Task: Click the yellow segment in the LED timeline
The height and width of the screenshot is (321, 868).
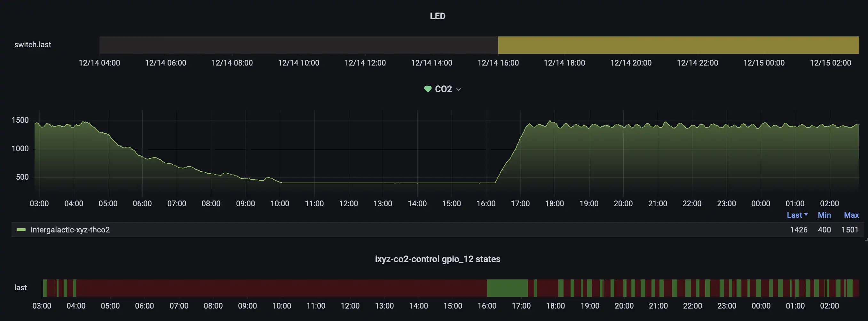Action: (x=678, y=45)
